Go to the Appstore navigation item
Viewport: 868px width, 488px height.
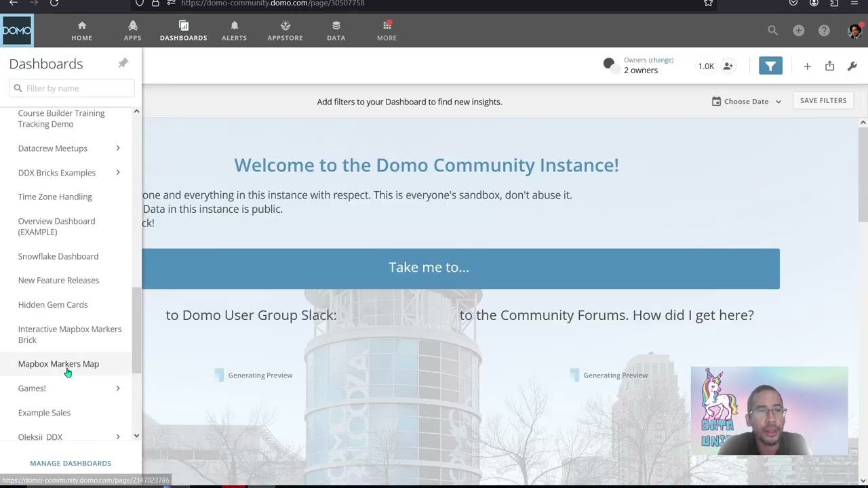coord(285,30)
